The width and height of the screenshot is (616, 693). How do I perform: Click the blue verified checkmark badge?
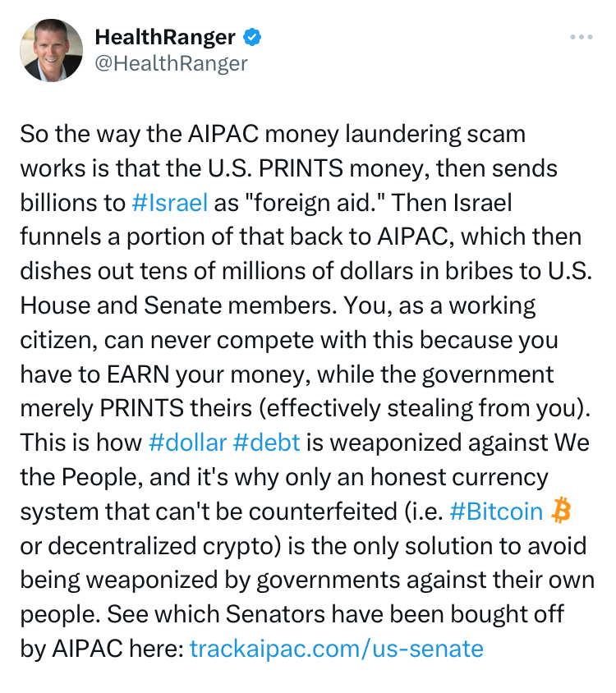255,37
